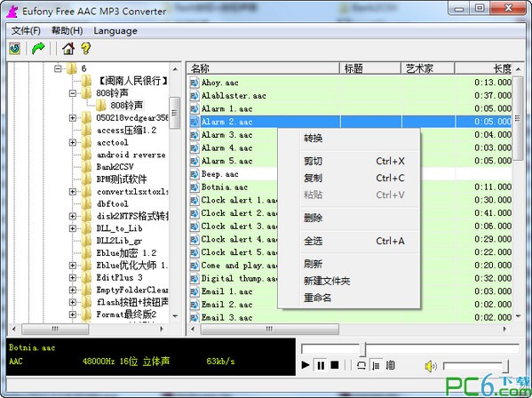The image size is (532, 398).
Task: Choose 全选 in the context menu
Action: [x=349, y=242]
